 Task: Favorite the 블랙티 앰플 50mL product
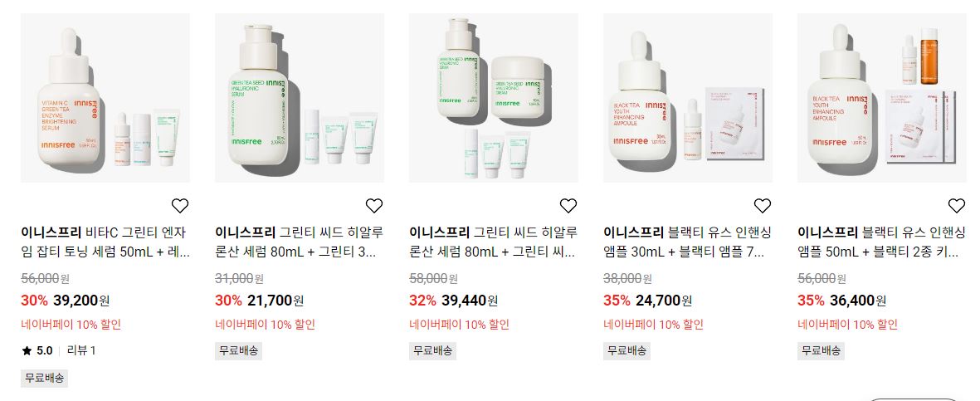point(956,205)
